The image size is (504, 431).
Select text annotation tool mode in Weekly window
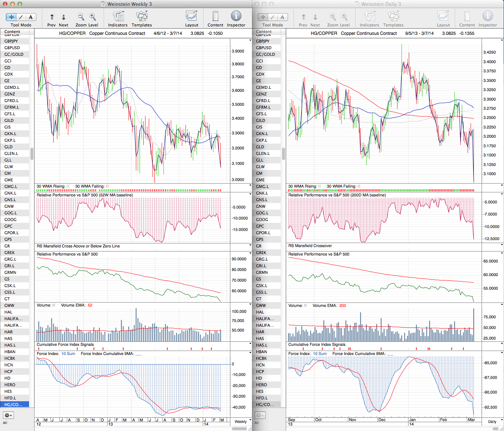pos(30,17)
